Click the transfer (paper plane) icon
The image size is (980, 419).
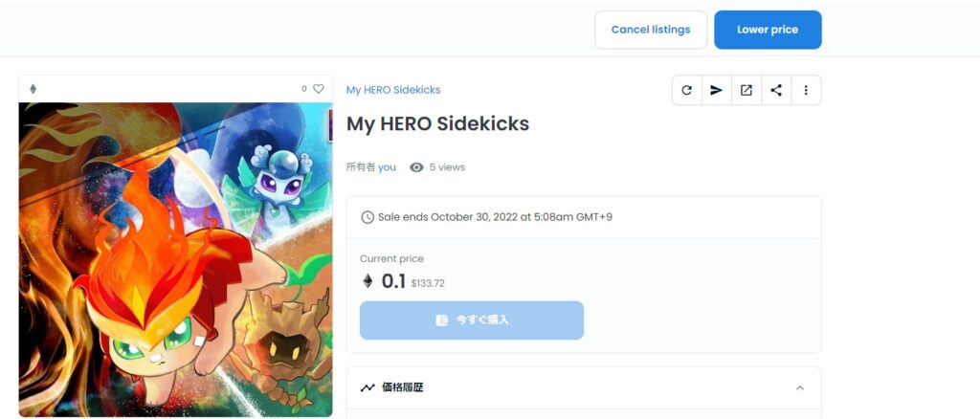[716, 91]
